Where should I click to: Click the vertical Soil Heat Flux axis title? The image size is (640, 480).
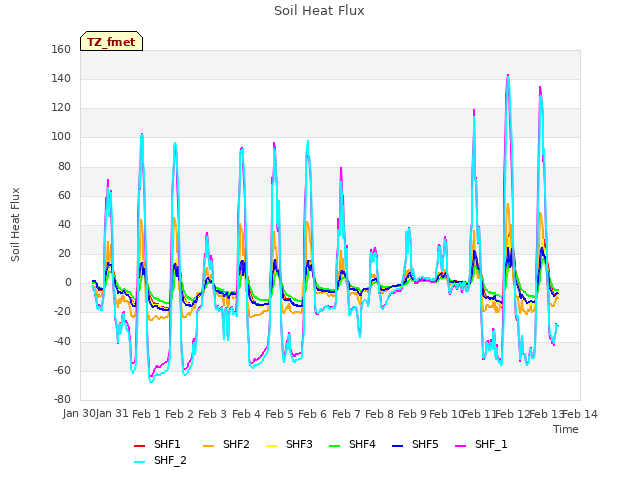coord(15,224)
